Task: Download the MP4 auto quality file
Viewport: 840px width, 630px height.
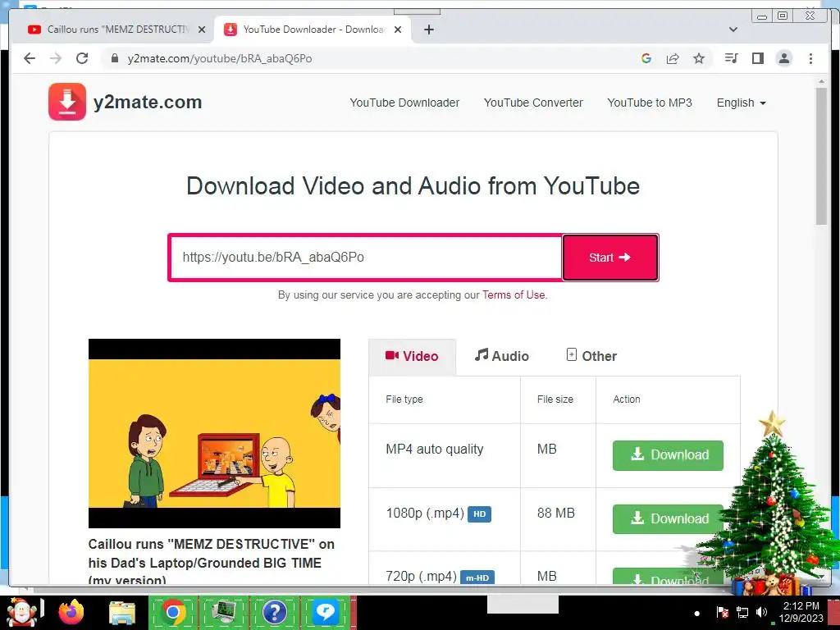Action: click(x=668, y=455)
